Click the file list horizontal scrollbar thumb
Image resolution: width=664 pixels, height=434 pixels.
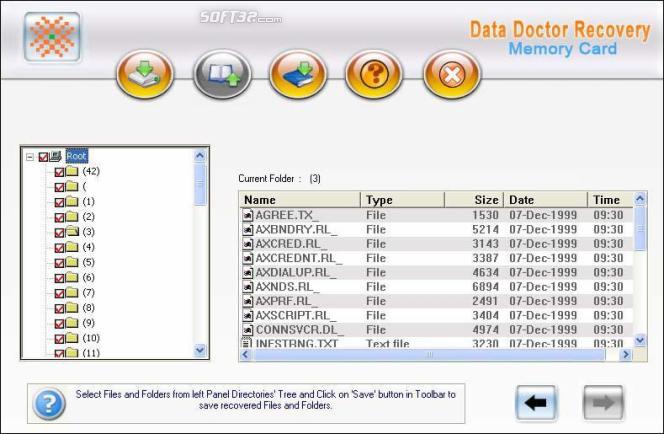[x=429, y=355]
